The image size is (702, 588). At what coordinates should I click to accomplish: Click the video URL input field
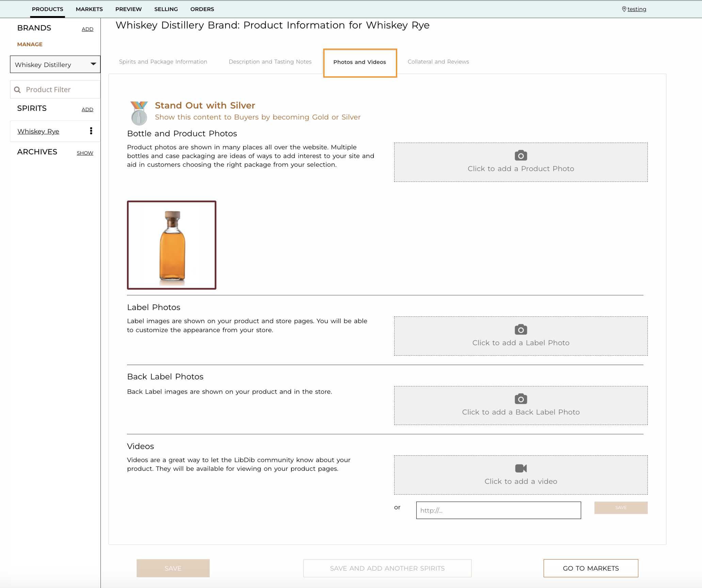coord(498,510)
